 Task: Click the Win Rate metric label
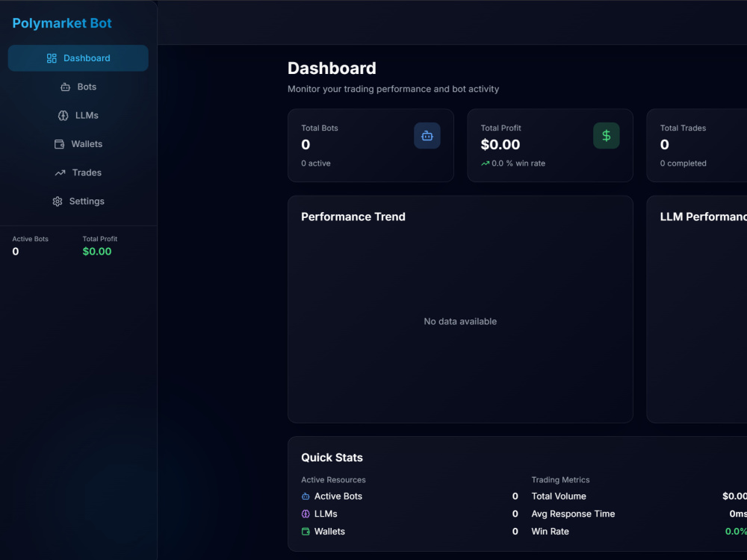pos(551,532)
